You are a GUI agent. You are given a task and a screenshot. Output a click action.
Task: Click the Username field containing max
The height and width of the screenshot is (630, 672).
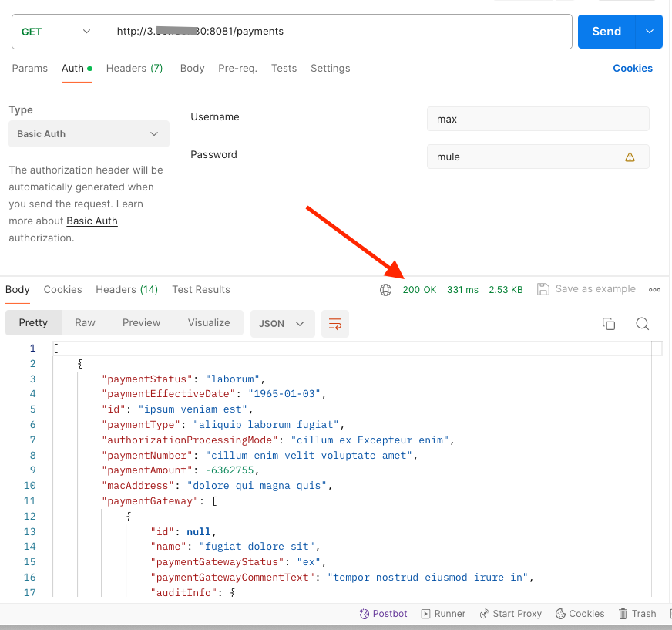[x=538, y=119]
